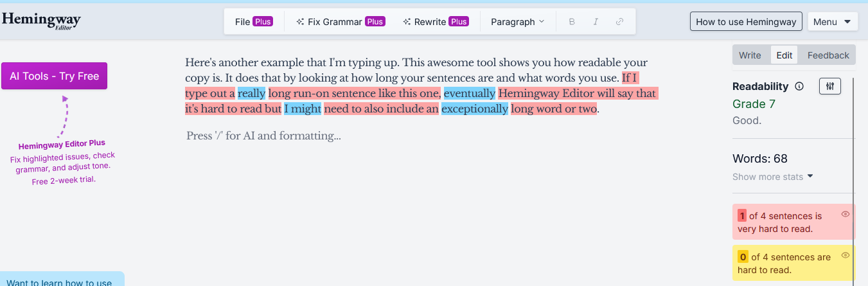Open the File Plus menu
This screenshot has height=286, width=868.
click(254, 22)
